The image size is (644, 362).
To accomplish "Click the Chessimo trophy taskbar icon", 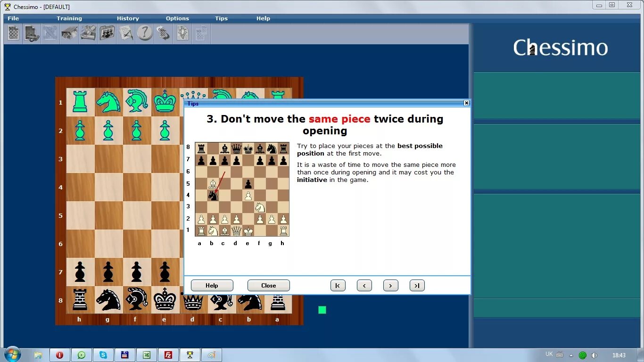I will 190,355.
